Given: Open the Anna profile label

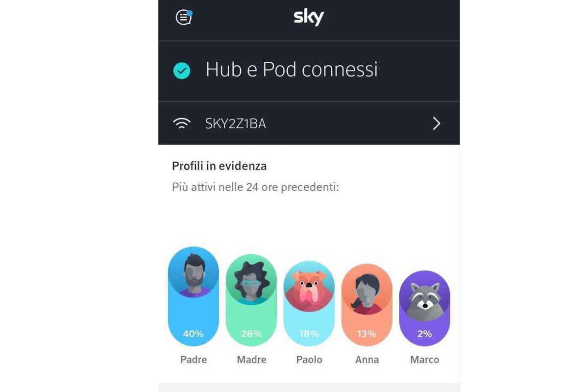Looking at the screenshot, I should click(x=367, y=360).
